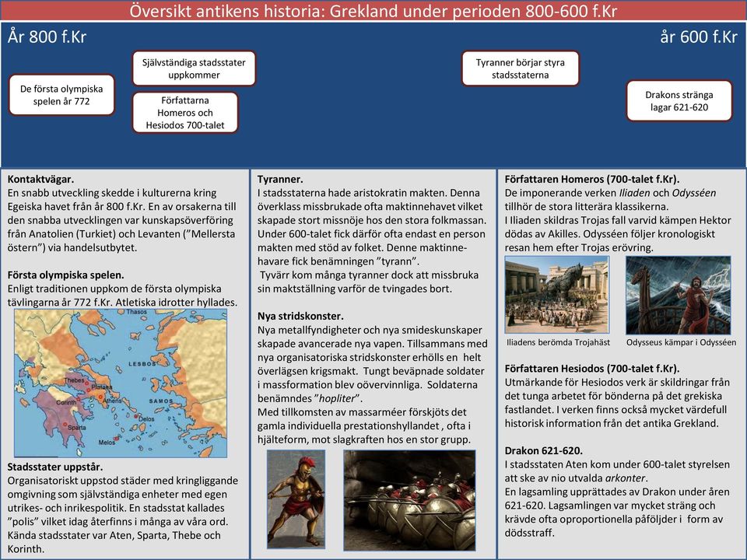Click the 'Kontaktvägar.' heading

pyautogui.click(x=40, y=180)
